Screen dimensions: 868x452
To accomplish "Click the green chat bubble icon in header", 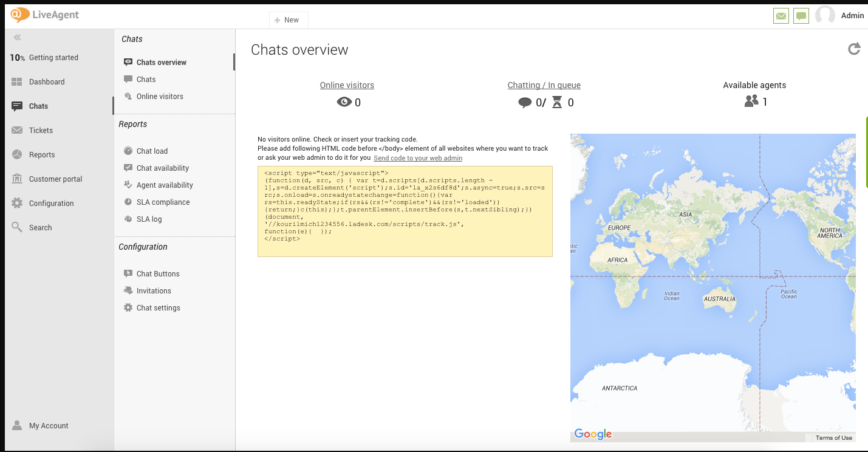I will [801, 16].
